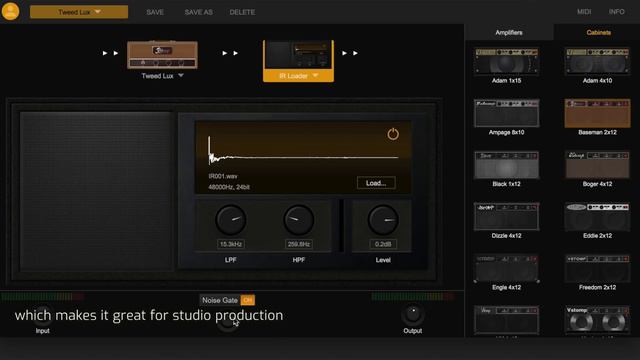Open the user account profile icon

coord(10,11)
